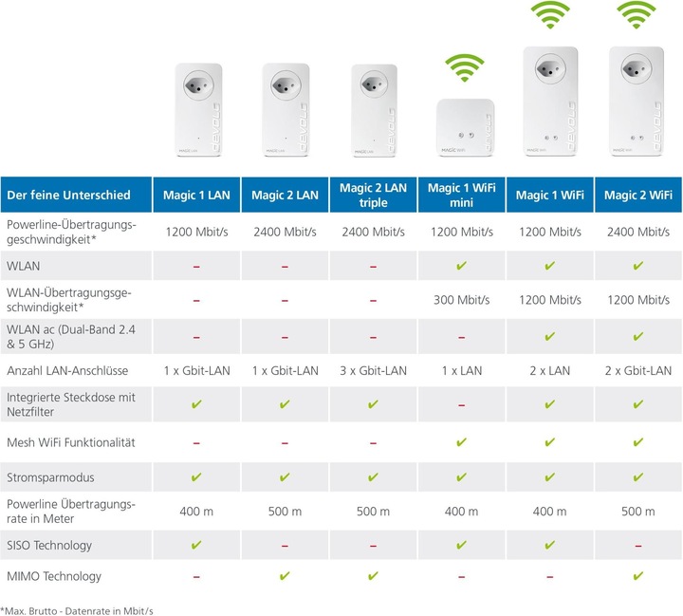Click '1200 Mbit/s' Powerline speed for Magic 1 LAN

(x=196, y=232)
